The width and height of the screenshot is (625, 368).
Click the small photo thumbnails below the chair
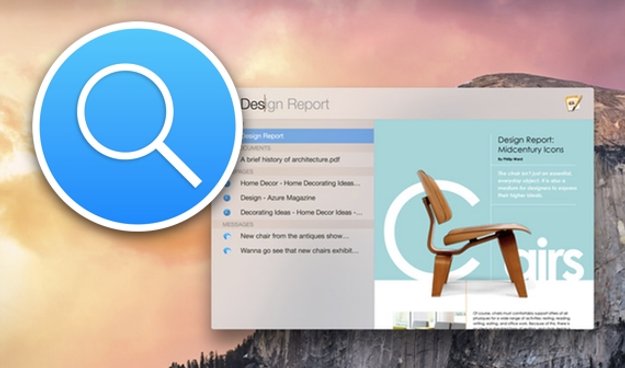(x=429, y=320)
